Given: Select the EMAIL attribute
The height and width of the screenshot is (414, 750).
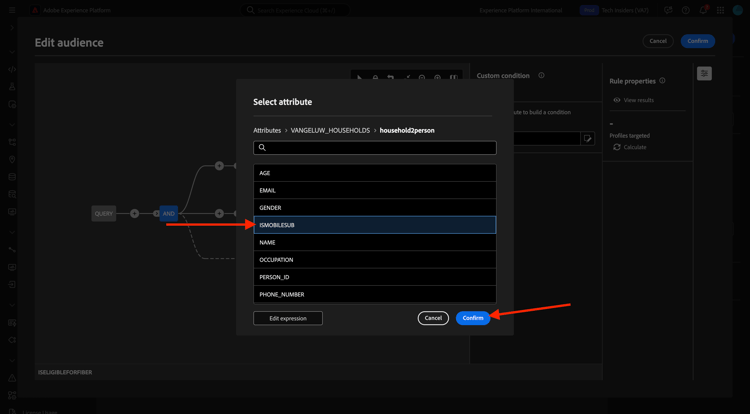Looking at the screenshot, I should [375, 190].
